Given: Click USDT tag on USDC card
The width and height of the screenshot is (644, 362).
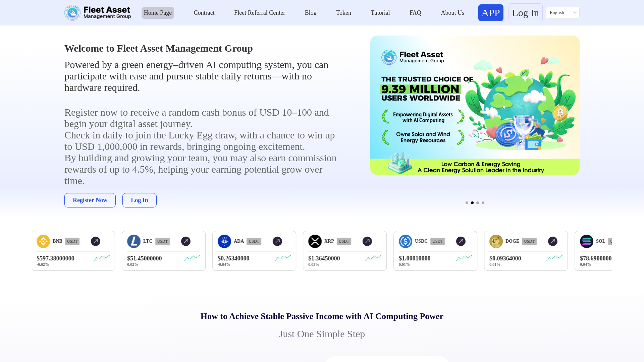Looking at the screenshot, I should [x=437, y=241].
